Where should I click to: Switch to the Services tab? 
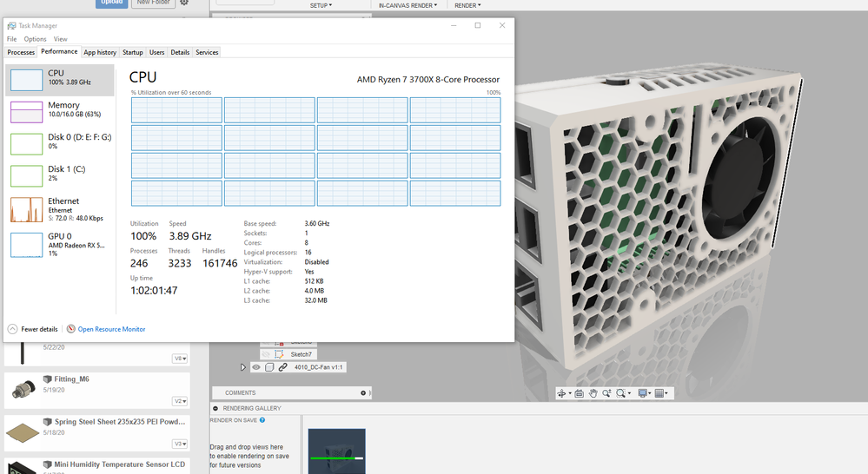pyautogui.click(x=207, y=53)
